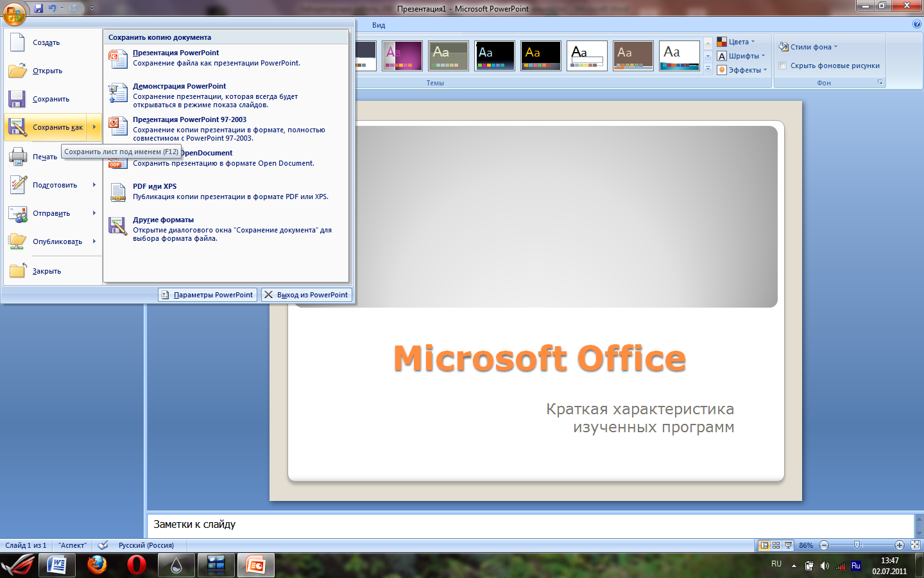Click the Undo arrow in quick access toolbar
Viewport: 924px width, 578px height.
(52, 8)
